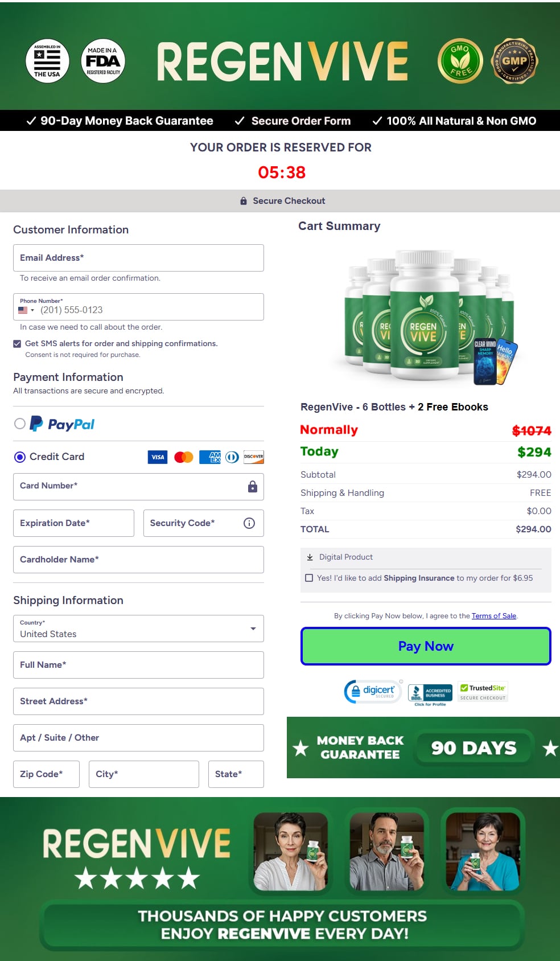
Task: Click the digital product download icon
Action: coord(311,557)
